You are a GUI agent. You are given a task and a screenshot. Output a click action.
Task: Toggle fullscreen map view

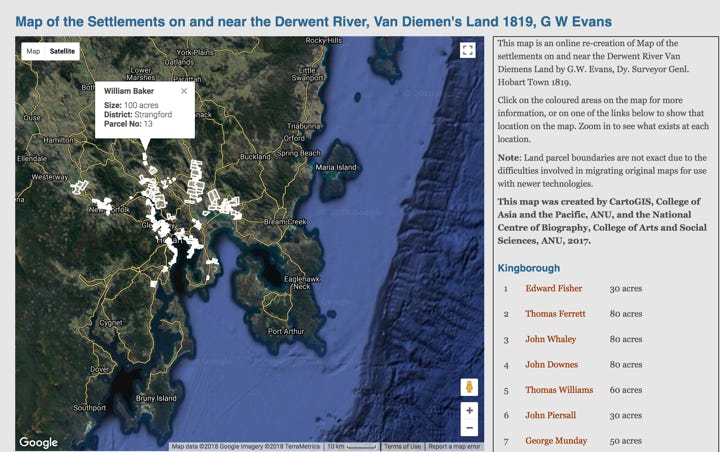(x=467, y=50)
